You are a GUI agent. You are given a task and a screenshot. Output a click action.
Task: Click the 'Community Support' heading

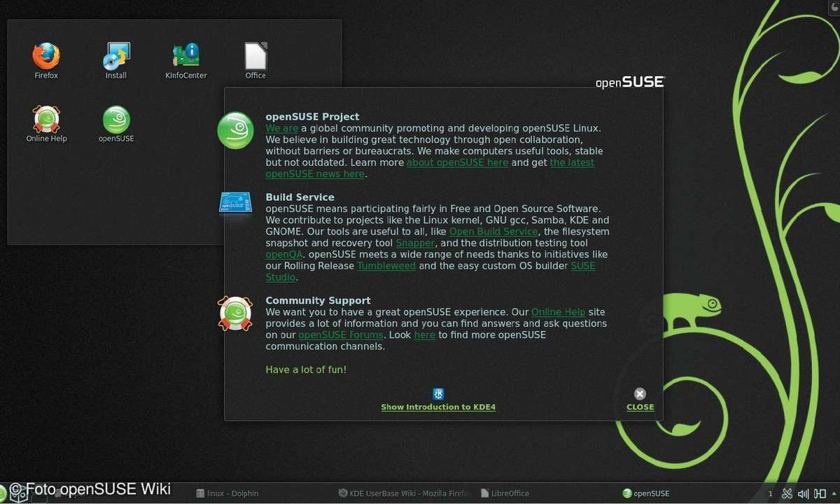click(318, 300)
